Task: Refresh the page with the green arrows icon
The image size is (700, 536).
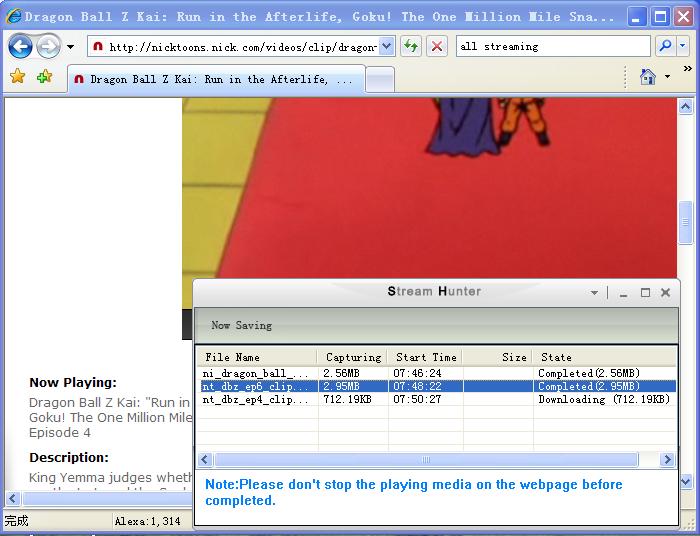Action: (411, 46)
